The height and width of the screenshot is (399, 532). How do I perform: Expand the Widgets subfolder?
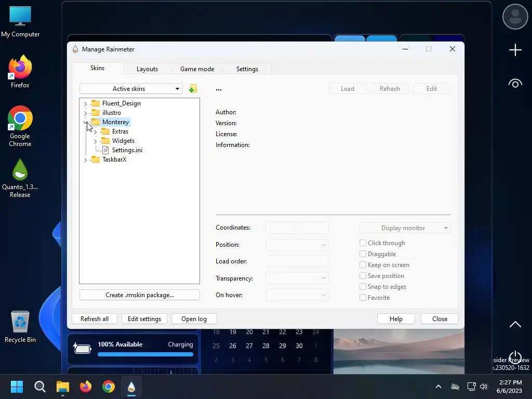click(x=96, y=141)
